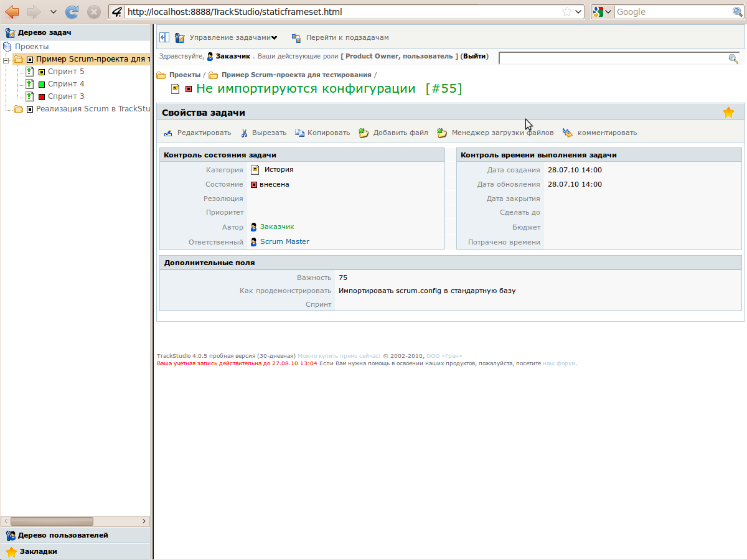Click the Copy (Копировать) icon

299,133
